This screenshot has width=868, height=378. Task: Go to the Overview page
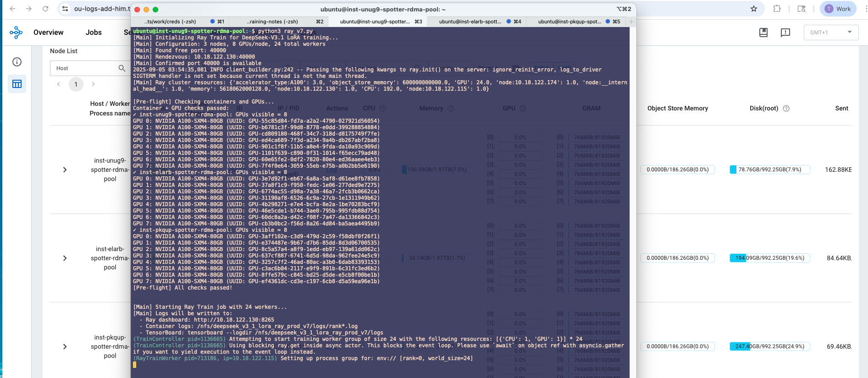click(x=48, y=33)
